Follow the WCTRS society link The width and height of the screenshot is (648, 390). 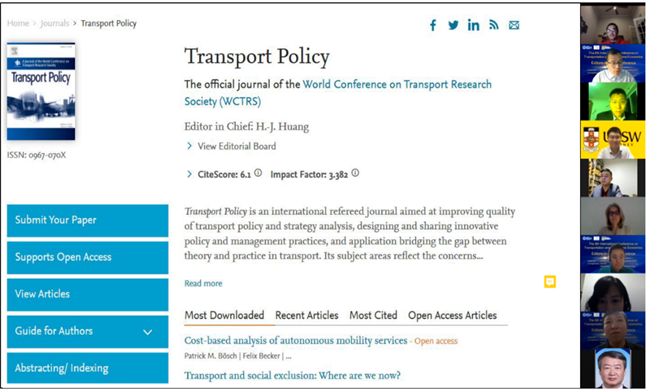338,93
